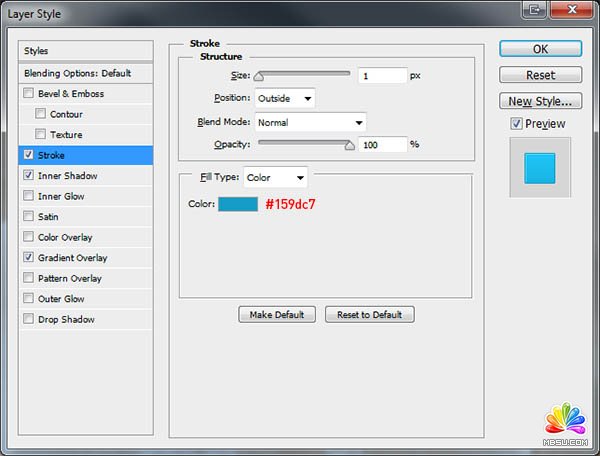
Task: Close the Layer Style dialog window
Action: pos(572,10)
